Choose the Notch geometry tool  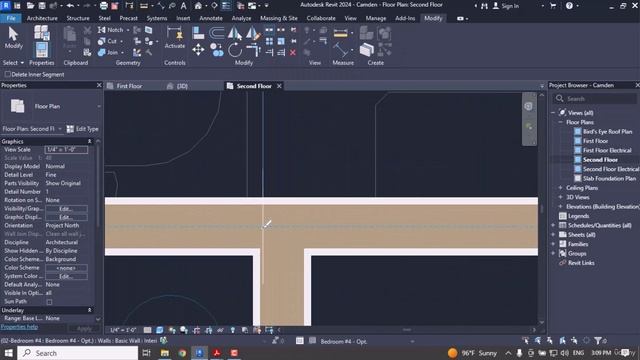[111, 30]
